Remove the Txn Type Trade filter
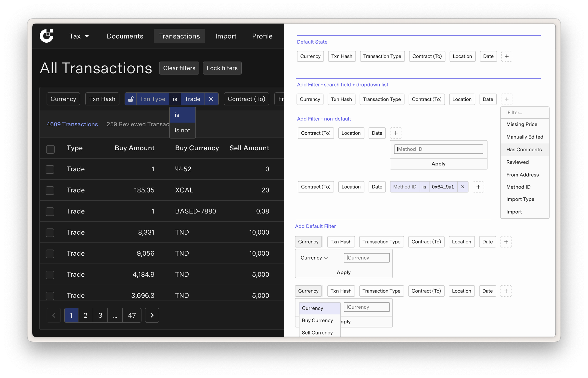 pyautogui.click(x=211, y=99)
